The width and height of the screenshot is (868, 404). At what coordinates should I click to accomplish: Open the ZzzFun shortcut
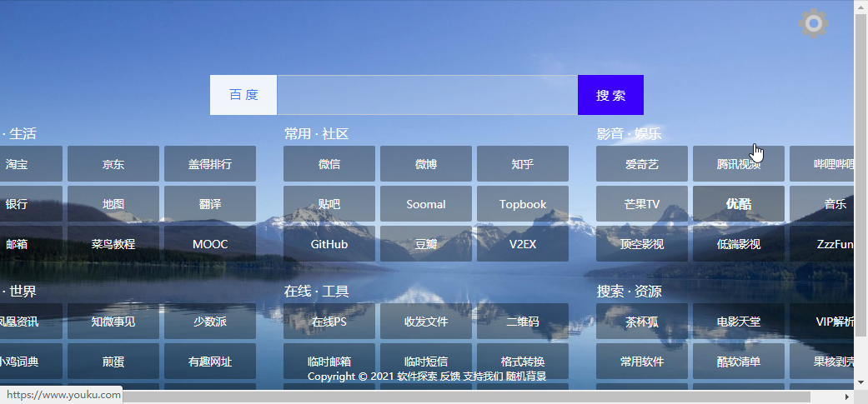(x=822, y=244)
